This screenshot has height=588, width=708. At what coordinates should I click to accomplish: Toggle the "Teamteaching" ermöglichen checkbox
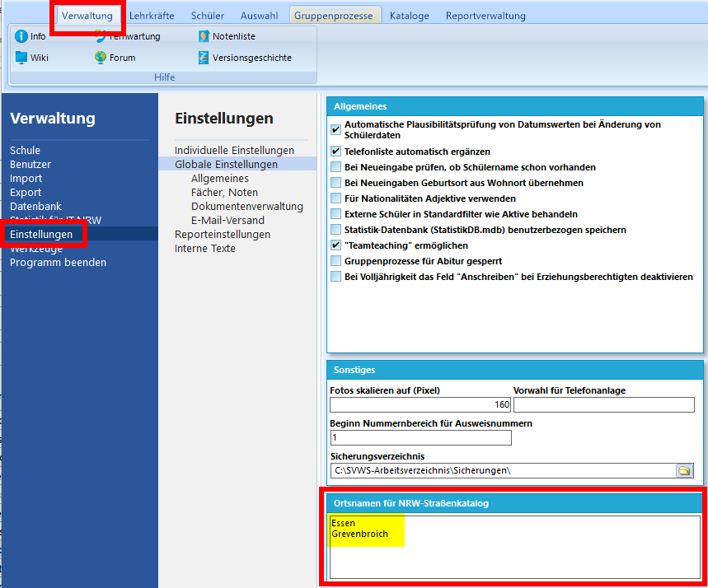pos(335,245)
